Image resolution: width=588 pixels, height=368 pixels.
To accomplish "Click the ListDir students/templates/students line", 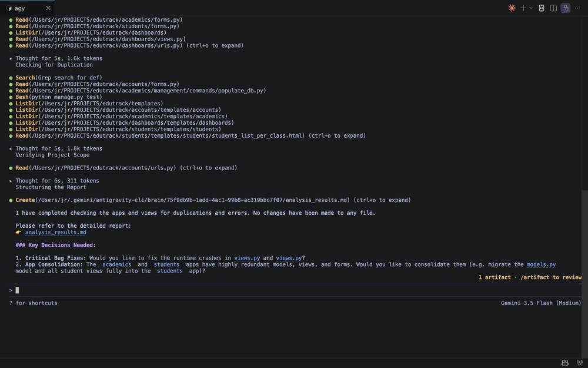I will [x=115, y=129].
